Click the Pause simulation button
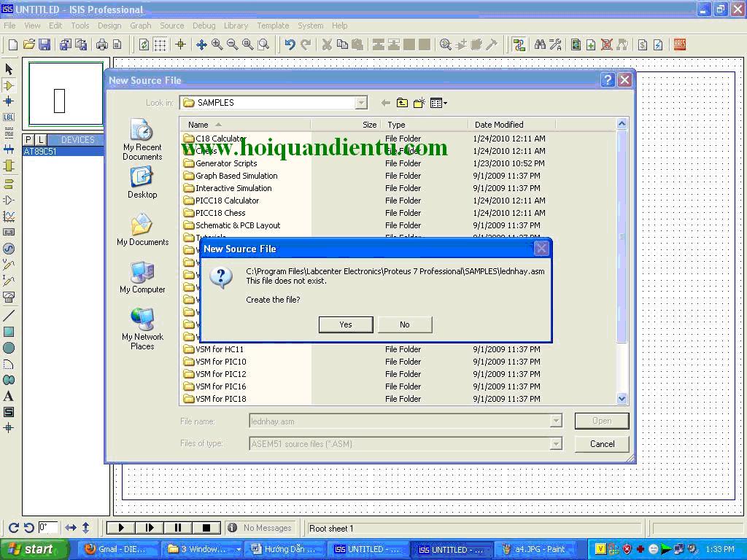This screenshot has height=560, width=747. tap(178, 528)
